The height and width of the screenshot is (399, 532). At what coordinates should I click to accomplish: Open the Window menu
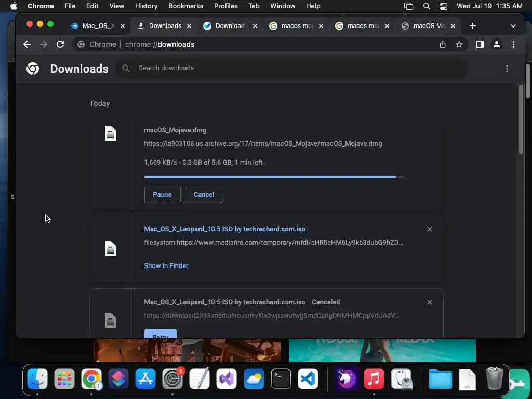pyautogui.click(x=283, y=6)
